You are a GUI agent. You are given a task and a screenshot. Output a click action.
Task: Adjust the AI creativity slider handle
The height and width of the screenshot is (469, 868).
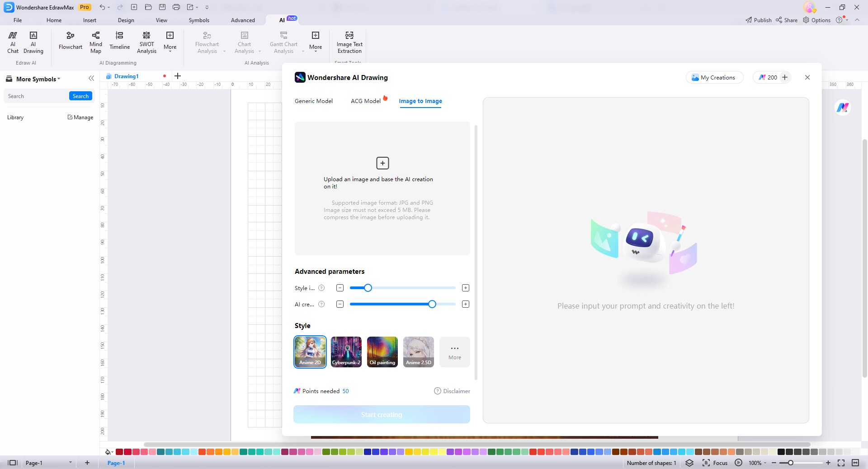point(432,304)
